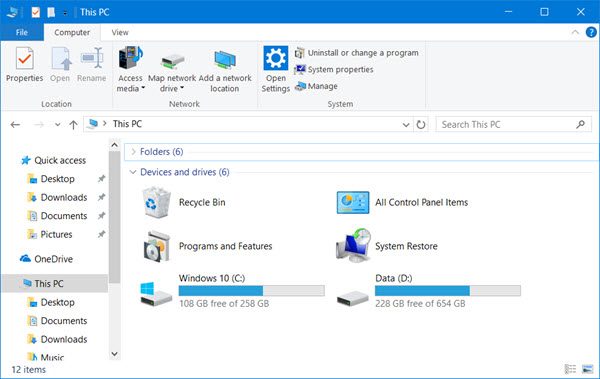Click the Rename ribbon icon

[x=91, y=64]
